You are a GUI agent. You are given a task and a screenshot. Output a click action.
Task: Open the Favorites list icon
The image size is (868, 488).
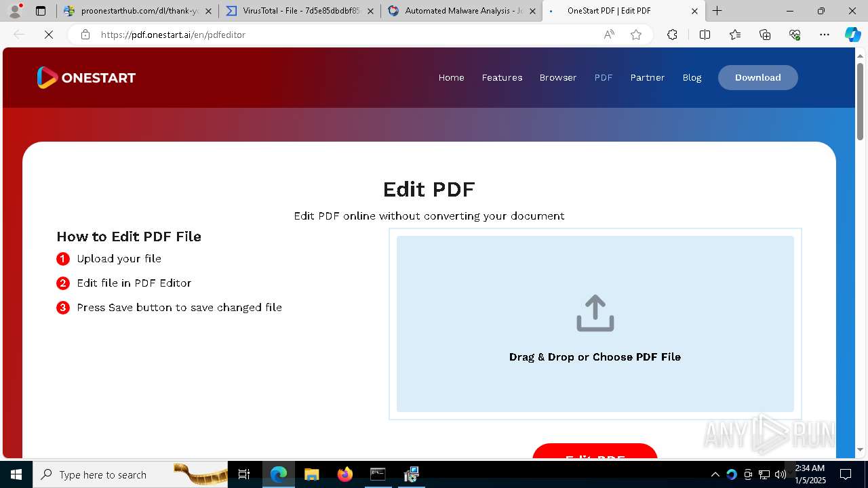pyautogui.click(x=735, y=35)
